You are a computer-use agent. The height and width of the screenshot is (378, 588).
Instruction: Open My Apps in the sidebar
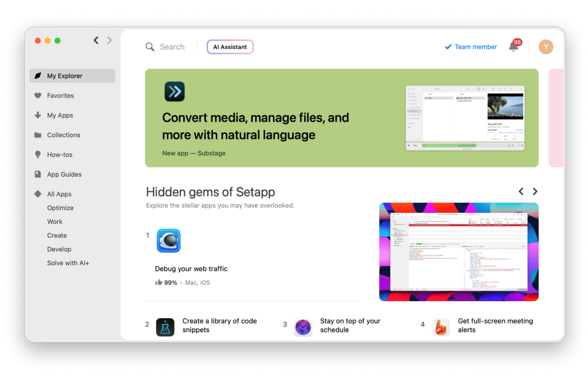tap(60, 115)
